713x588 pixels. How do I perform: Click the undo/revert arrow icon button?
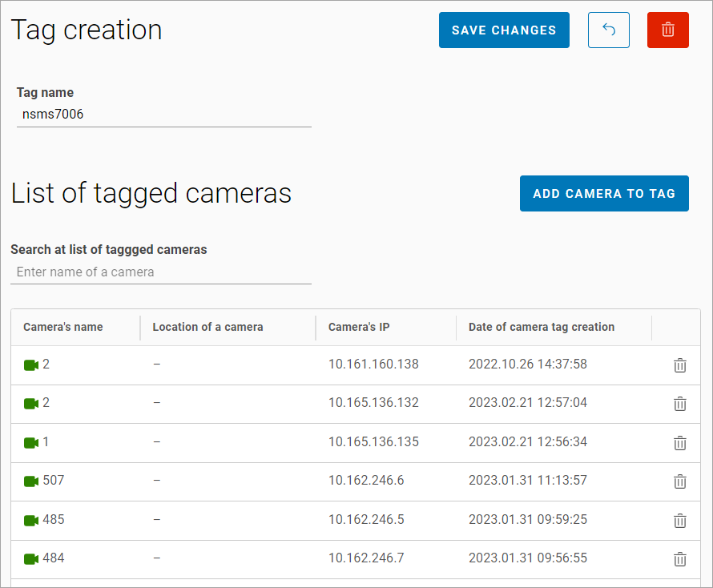[608, 30]
